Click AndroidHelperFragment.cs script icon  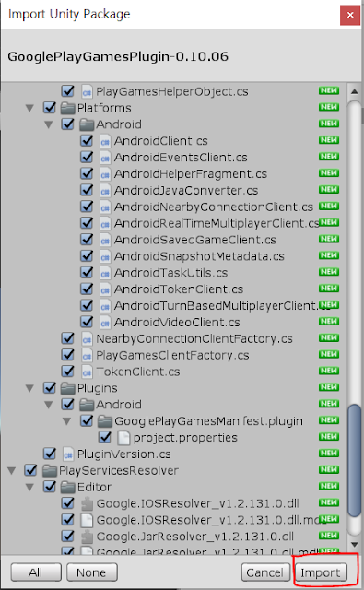(105, 174)
